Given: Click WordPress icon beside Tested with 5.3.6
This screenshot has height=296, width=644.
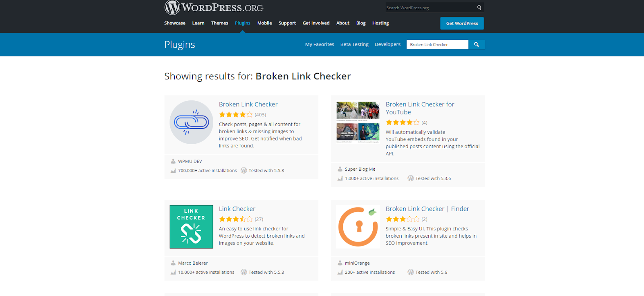Looking at the screenshot, I should point(411,178).
